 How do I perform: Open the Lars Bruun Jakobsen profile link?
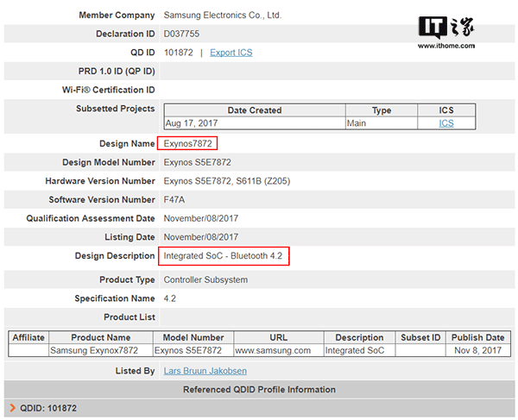pos(205,371)
